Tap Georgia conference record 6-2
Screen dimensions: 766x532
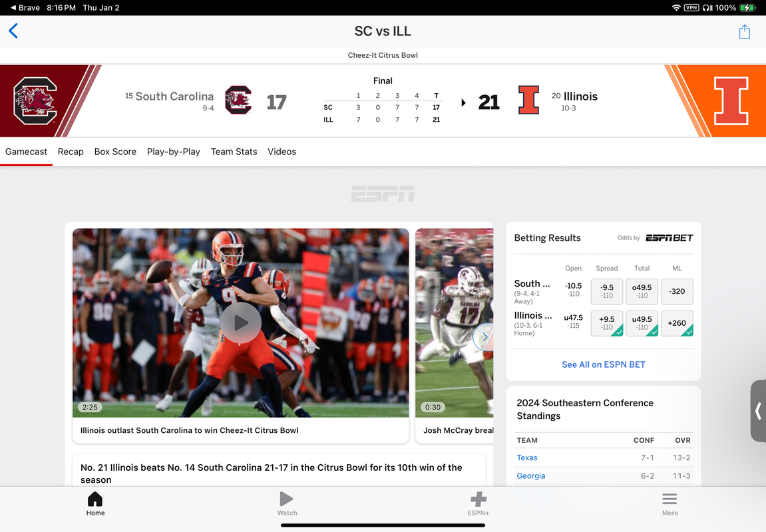(648, 476)
